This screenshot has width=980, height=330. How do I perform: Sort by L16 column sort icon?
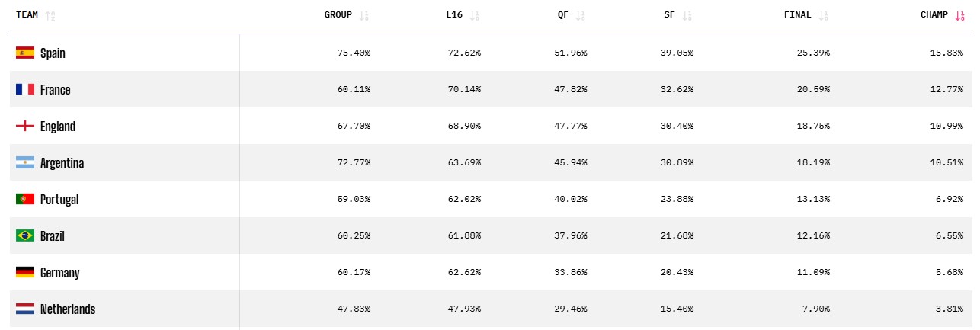pos(474,15)
